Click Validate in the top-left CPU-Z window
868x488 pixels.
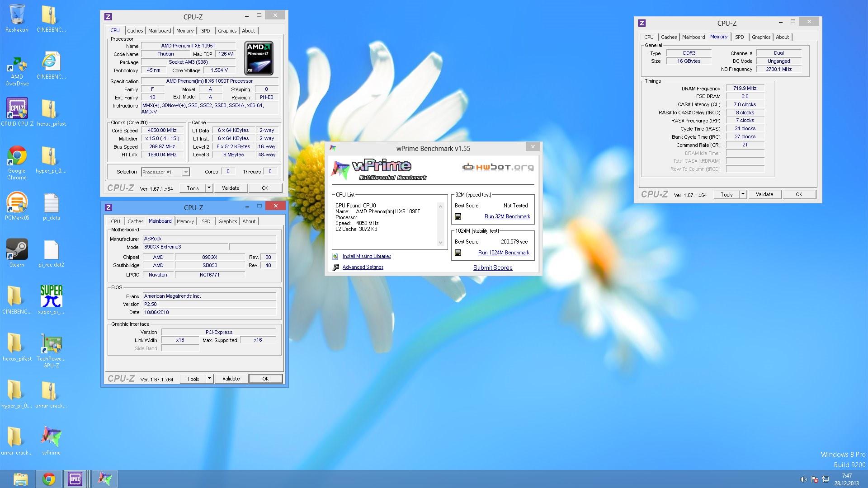click(x=231, y=188)
